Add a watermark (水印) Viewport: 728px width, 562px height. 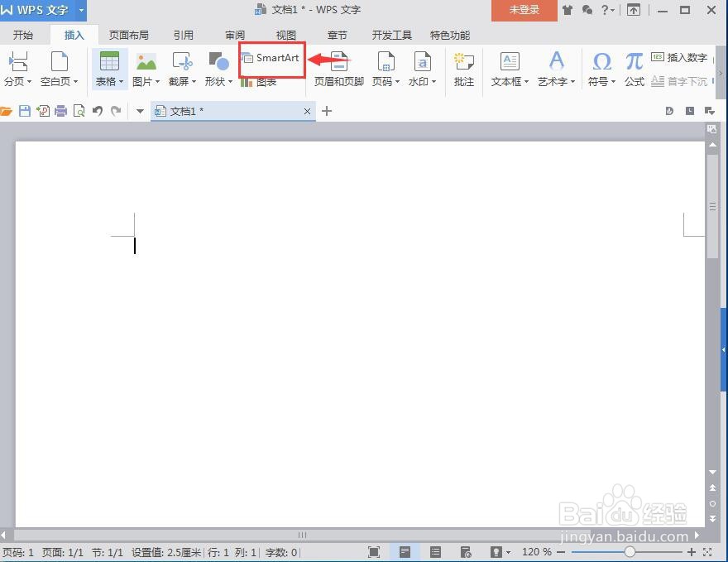point(422,69)
